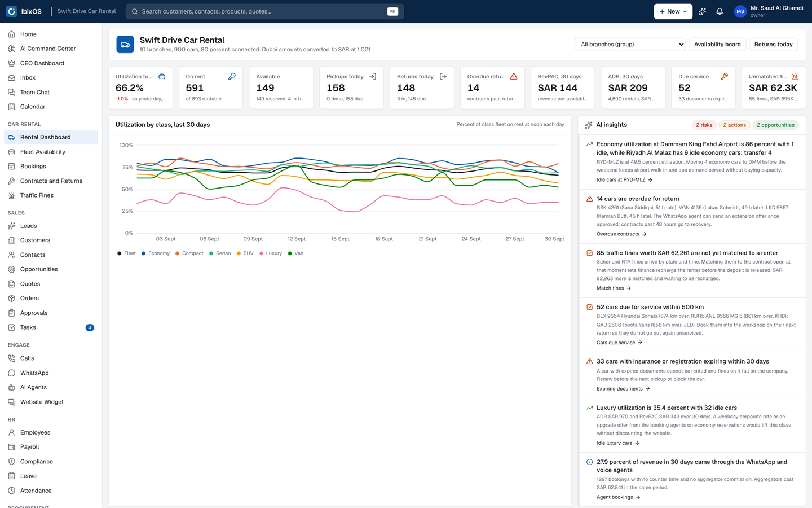Image resolution: width=812 pixels, height=508 pixels.
Task: Filter insights by 2 actions chip
Action: tap(734, 125)
